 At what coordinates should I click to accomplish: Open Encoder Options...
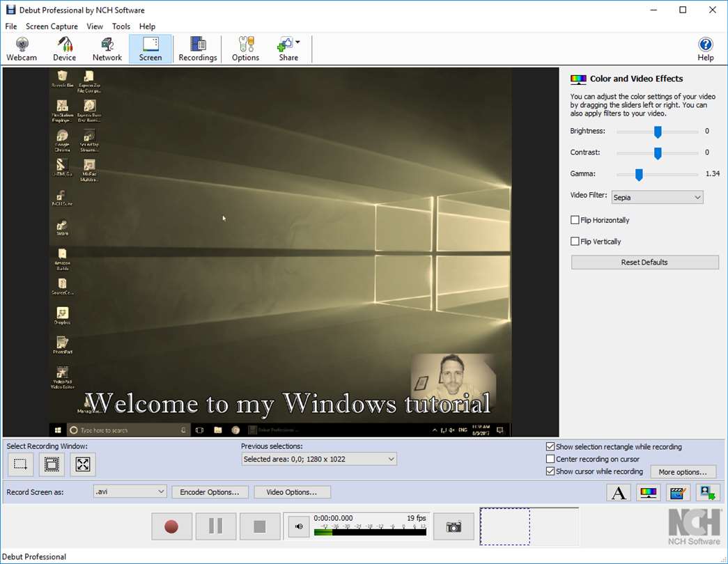(210, 492)
